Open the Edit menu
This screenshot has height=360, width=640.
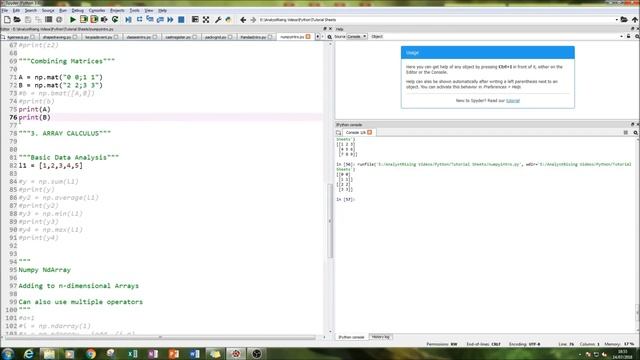pyautogui.click(x=16, y=10)
